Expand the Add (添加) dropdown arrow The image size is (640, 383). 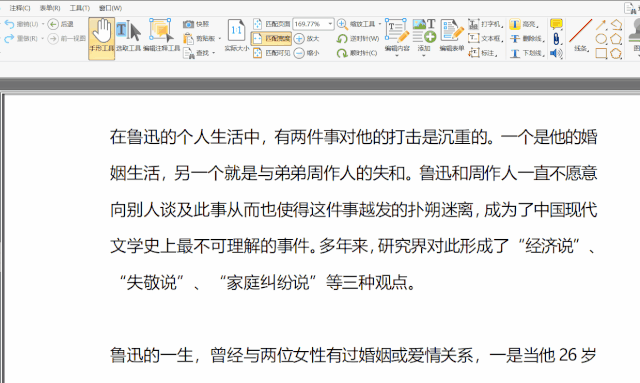point(424,55)
